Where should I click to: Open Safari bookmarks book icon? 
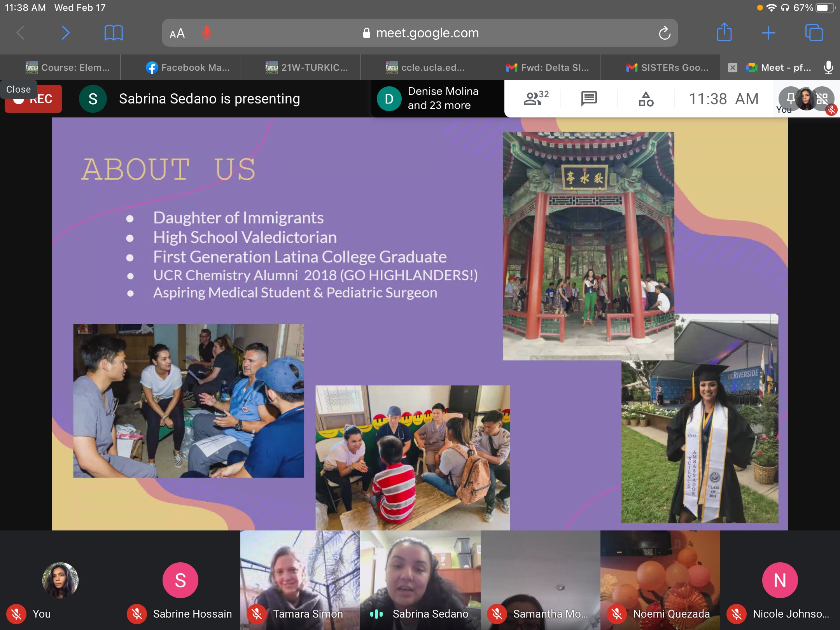click(x=114, y=33)
